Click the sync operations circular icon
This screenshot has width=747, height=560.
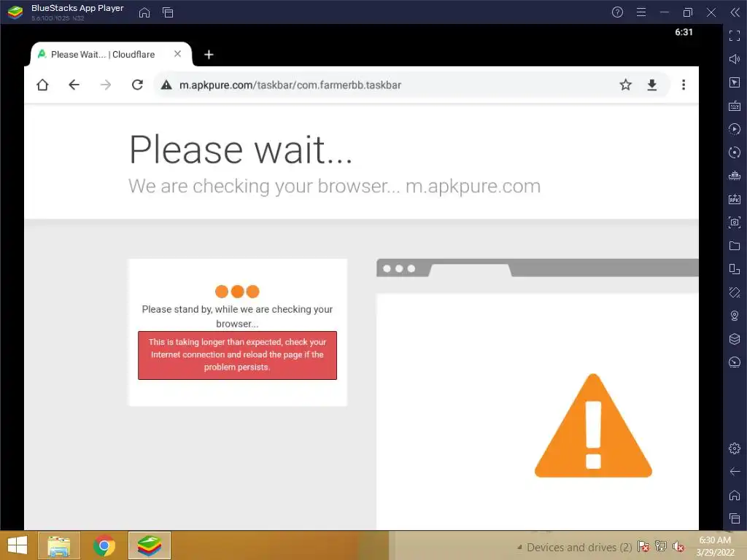735,152
